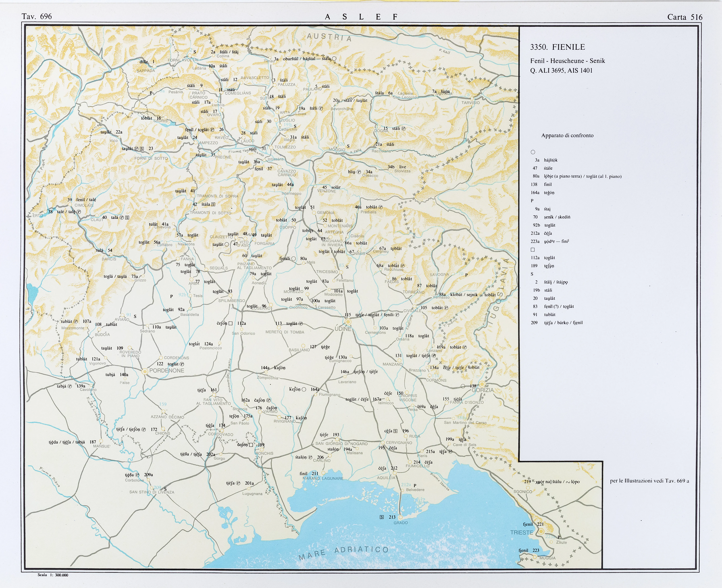Image resolution: width=722 pixels, height=588 pixels.
Task: Click the square symbol above legend entry 112a
Action: pos(533,250)
